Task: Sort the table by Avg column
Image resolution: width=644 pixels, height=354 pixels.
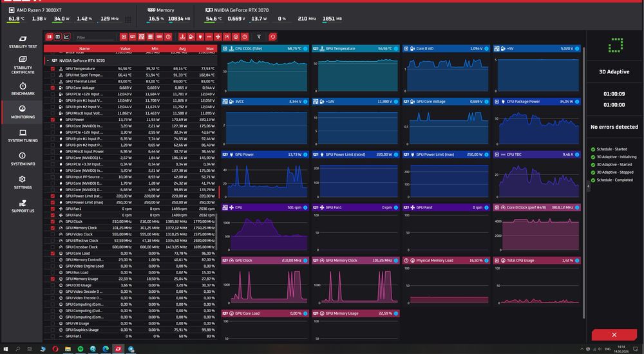Action: [182, 48]
